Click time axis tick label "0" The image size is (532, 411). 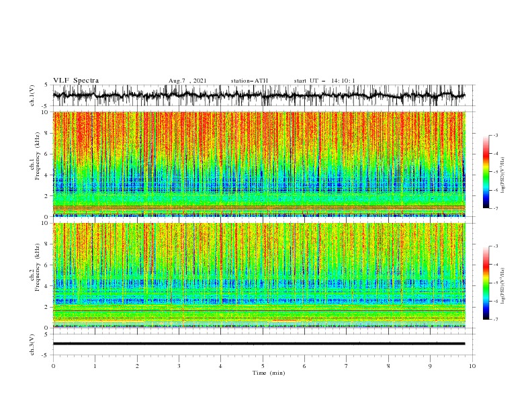point(53,366)
